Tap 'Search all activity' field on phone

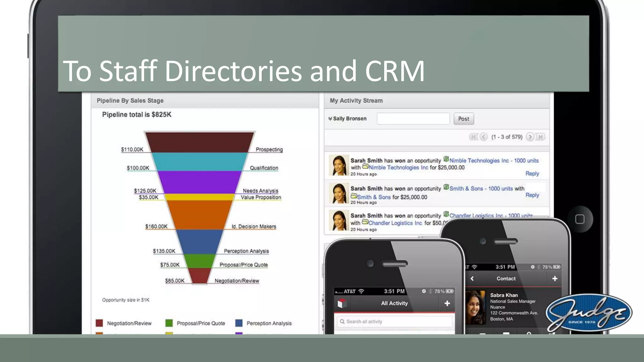[x=395, y=321]
